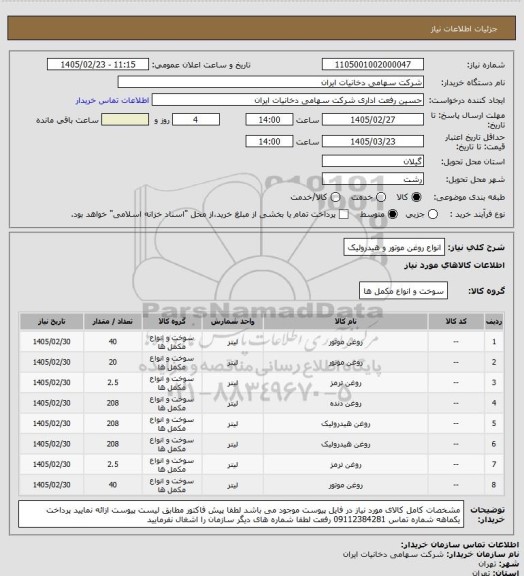The width and height of the screenshot is (524, 576).
Task: Click quantity 20 in row 2
Action: pyautogui.click(x=112, y=362)
